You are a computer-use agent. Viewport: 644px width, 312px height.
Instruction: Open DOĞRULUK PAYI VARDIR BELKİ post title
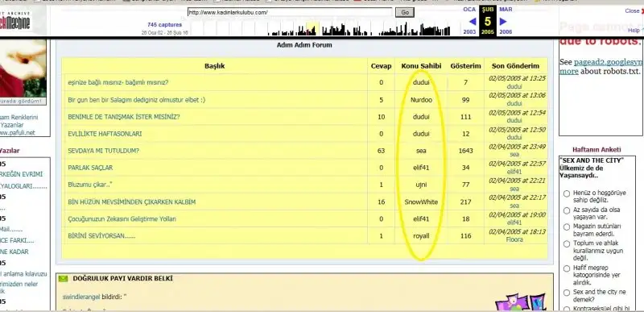pyautogui.click(x=123, y=279)
